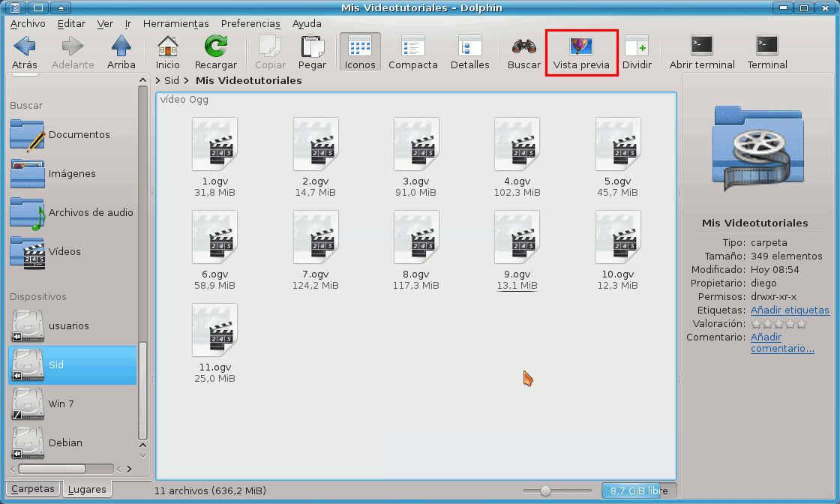Select the Vídeos place
Screen dimensions: 840x504
(72, 252)
